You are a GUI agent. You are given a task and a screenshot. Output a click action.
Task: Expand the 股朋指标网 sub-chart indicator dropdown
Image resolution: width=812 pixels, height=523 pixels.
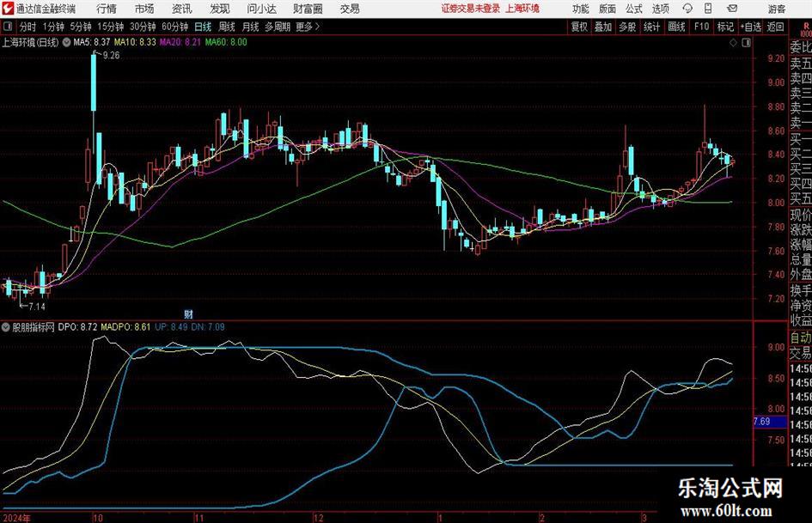click(6, 326)
